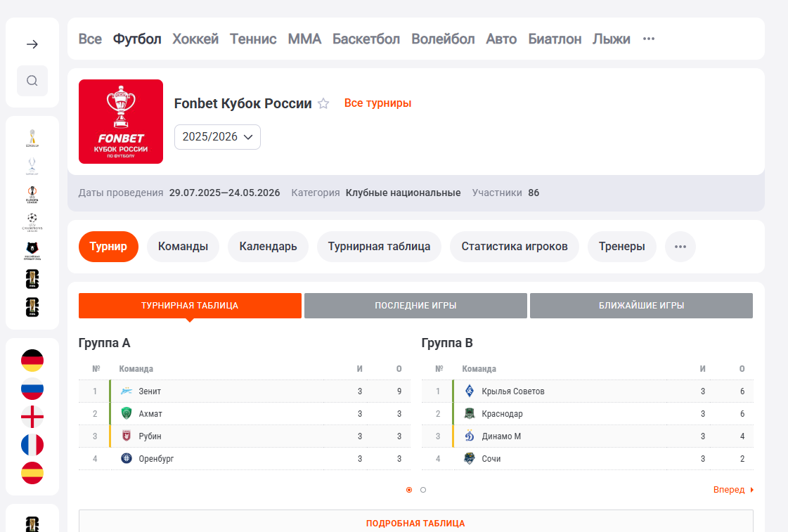The image size is (788, 532).
Task: Click the Сочи club logo
Action: 470,458
